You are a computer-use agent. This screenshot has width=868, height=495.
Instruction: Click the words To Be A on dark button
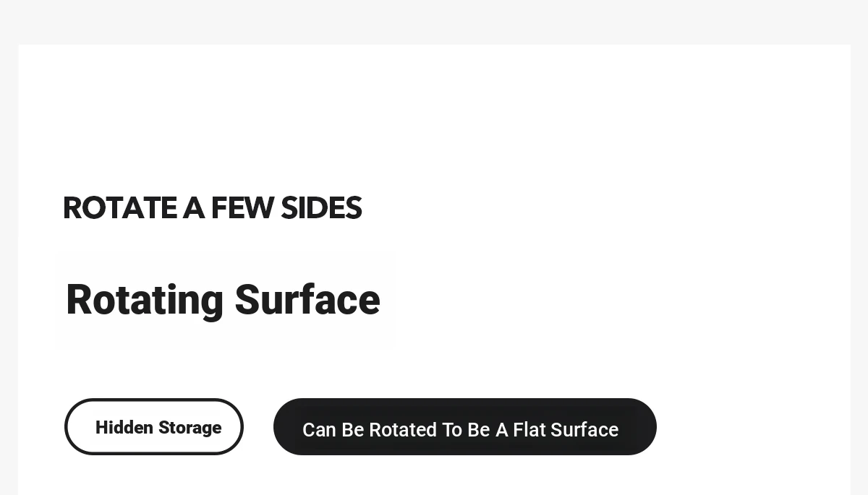coord(475,430)
